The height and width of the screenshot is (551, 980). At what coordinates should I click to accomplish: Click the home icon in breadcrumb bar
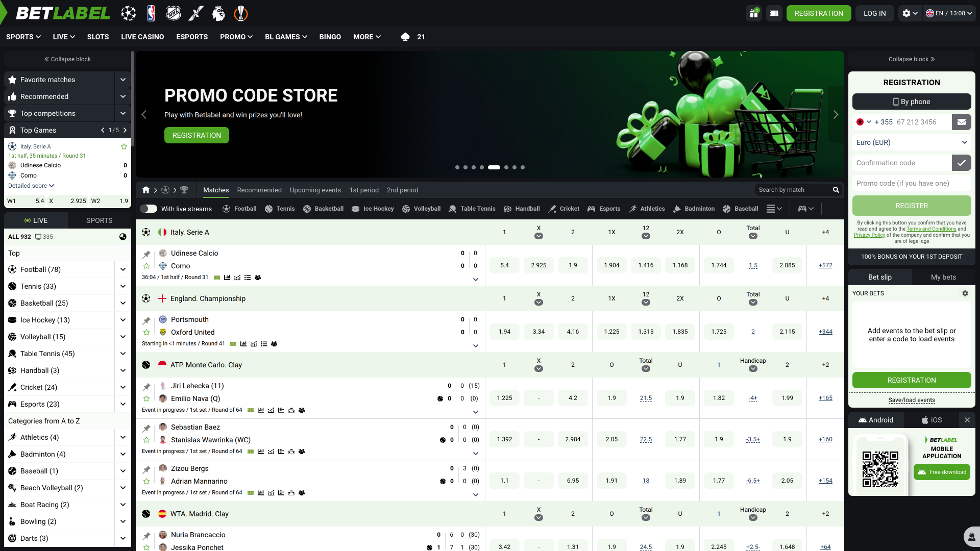coord(146,190)
